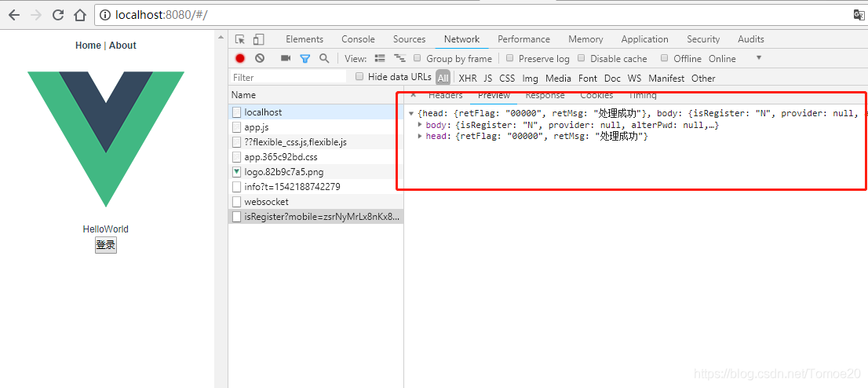The width and height of the screenshot is (868, 388).
Task: Open the request Headers tab
Action: click(x=446, y=95)
